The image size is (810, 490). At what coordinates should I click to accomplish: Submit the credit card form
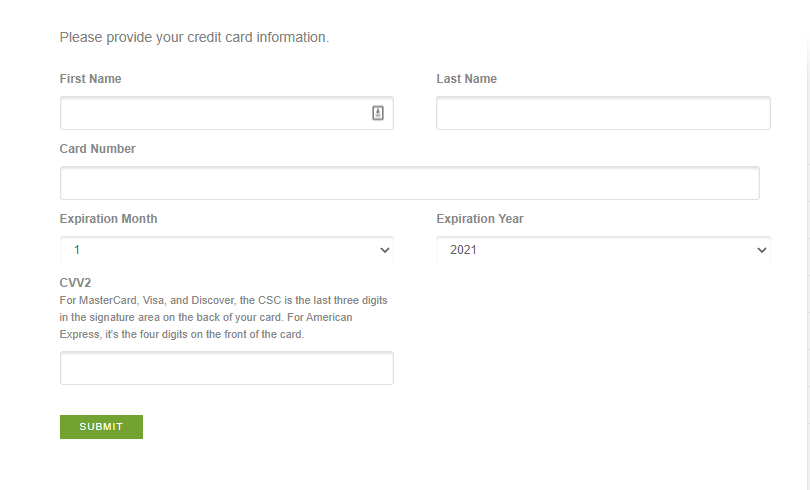pyautogui.click(x=101, y=427)
